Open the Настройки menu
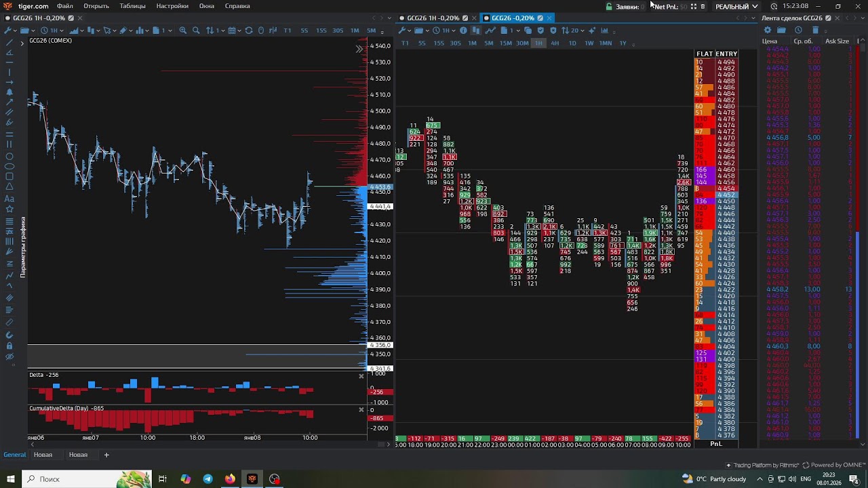 (x=172, y=6)
